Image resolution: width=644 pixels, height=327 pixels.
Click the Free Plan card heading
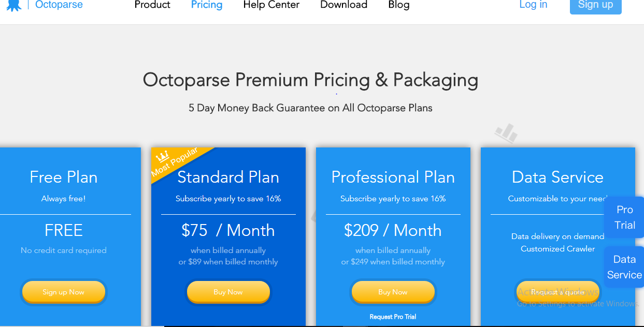64,177
